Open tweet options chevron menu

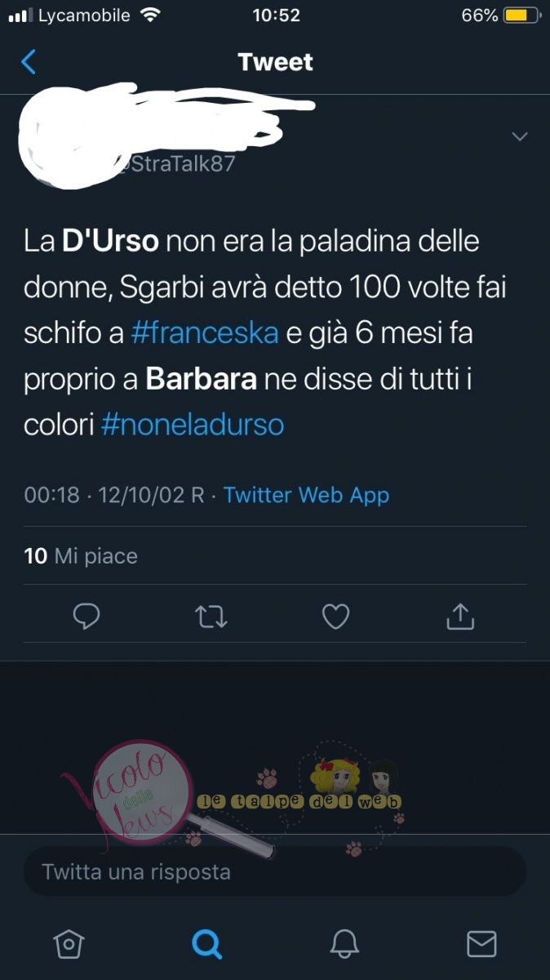[520, 136]
